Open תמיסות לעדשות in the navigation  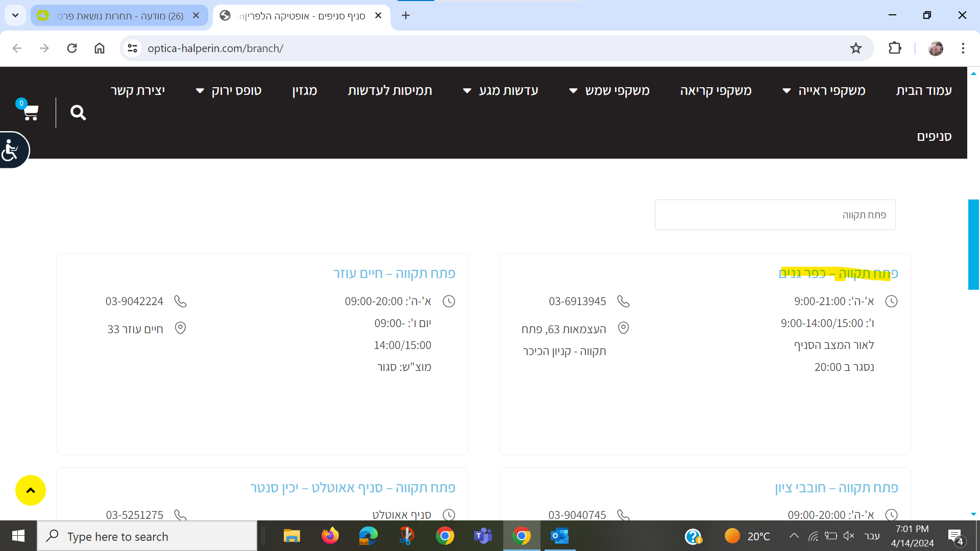(x=390, y=91)
